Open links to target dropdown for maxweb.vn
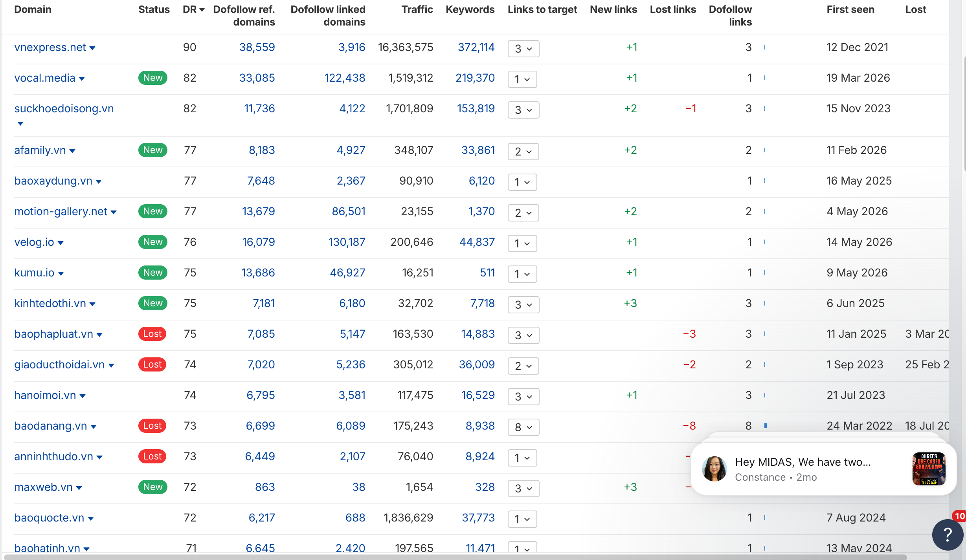This screenshot has width=966, height=560. coord(523,489)
